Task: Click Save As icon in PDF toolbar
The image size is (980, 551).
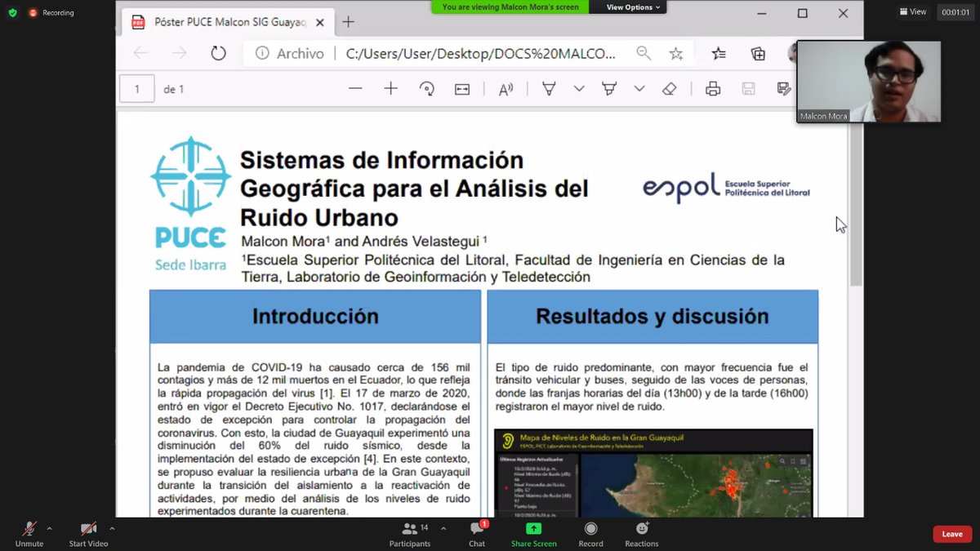Action: (x=784, y=89)
